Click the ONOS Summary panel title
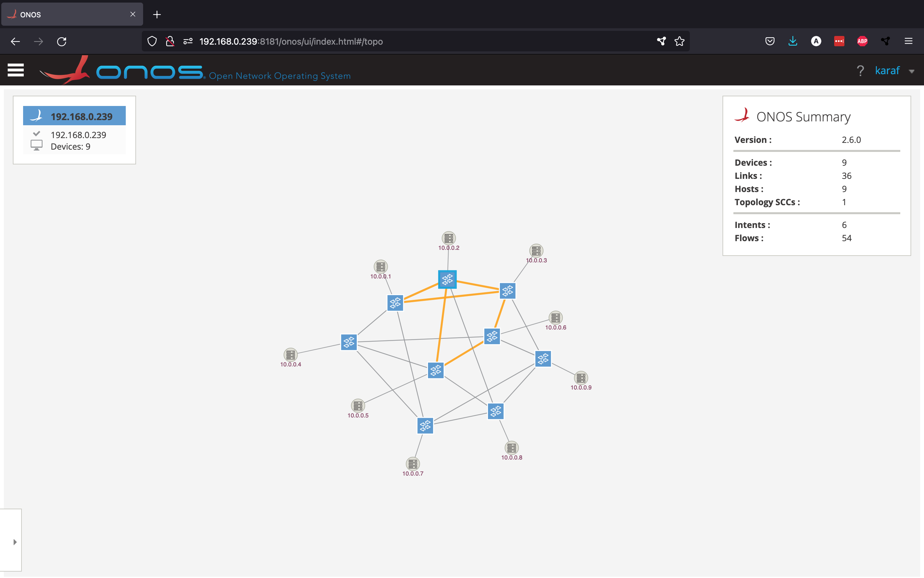This screenshot has height=578, width=924. tap(803, 117)
